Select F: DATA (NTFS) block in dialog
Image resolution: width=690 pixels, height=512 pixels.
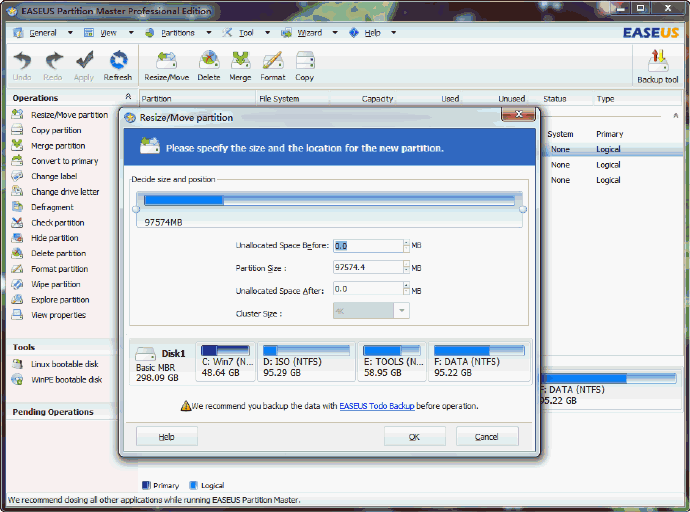click(479, 362)
